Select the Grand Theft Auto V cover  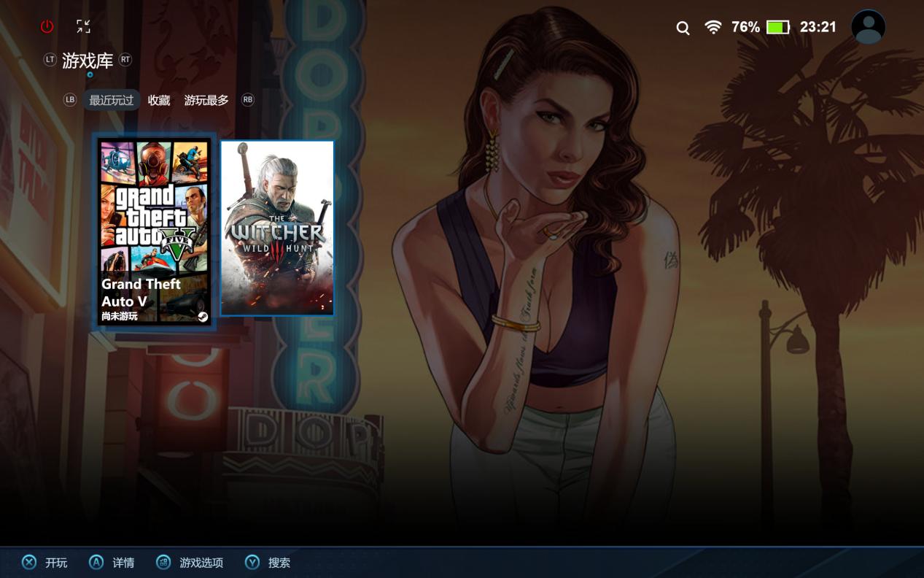(155, 232)
